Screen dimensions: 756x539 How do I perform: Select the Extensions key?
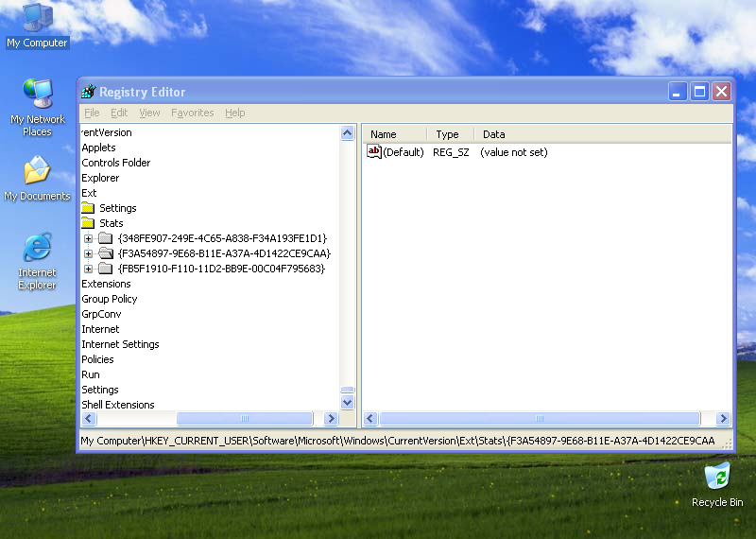[x=106, y=284]
